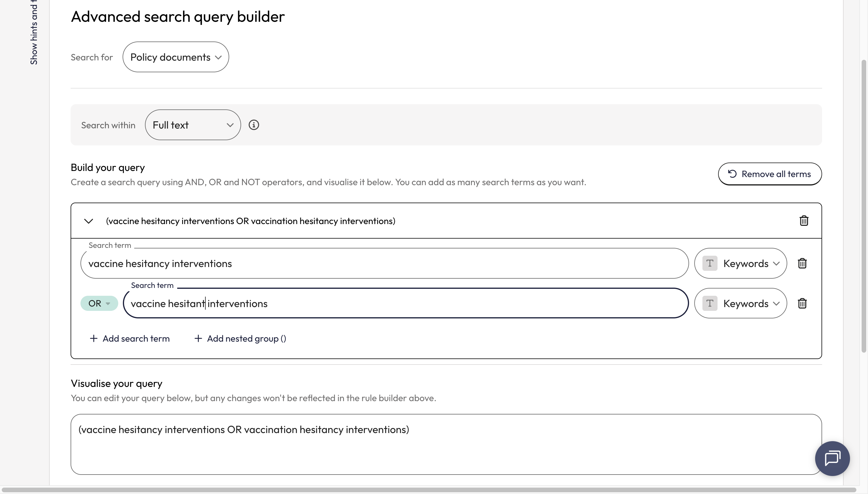Focus the 'vaccine hesitancy interventions' search field
Screen dimensions: 868x494
384,263
